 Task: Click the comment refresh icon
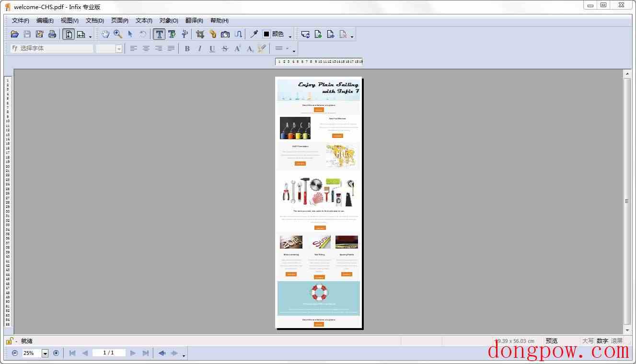pos(305,34)
